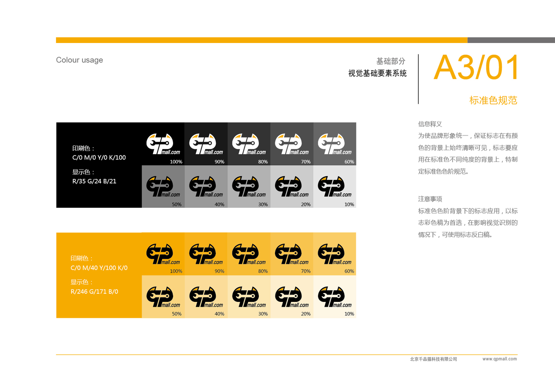The image size is (555, 392).
Task: Click the 信息释义 heading
Action: coord(430,124)
